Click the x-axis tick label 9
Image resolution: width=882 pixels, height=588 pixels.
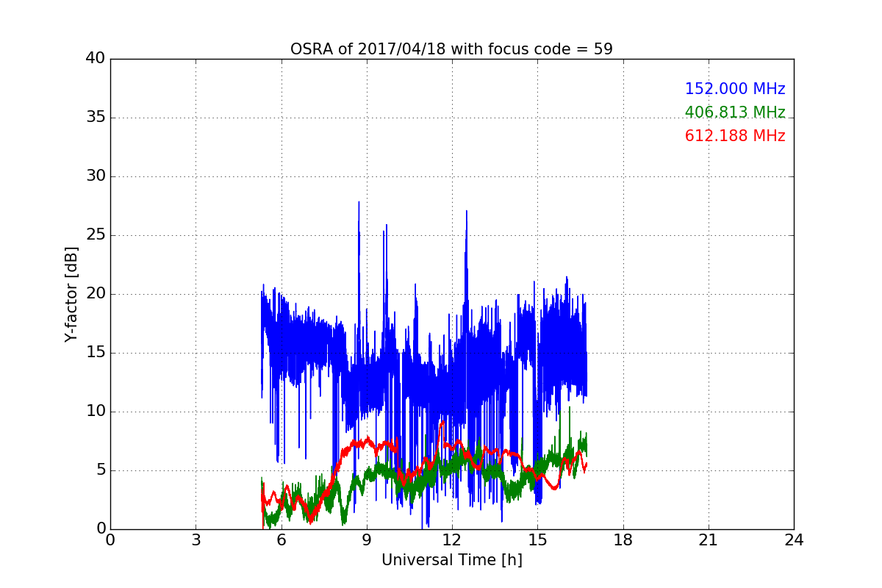[x=366, y=540]
